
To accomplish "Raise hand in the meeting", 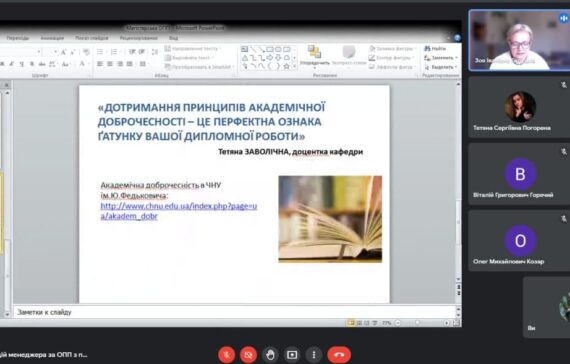I will point(270,355).
